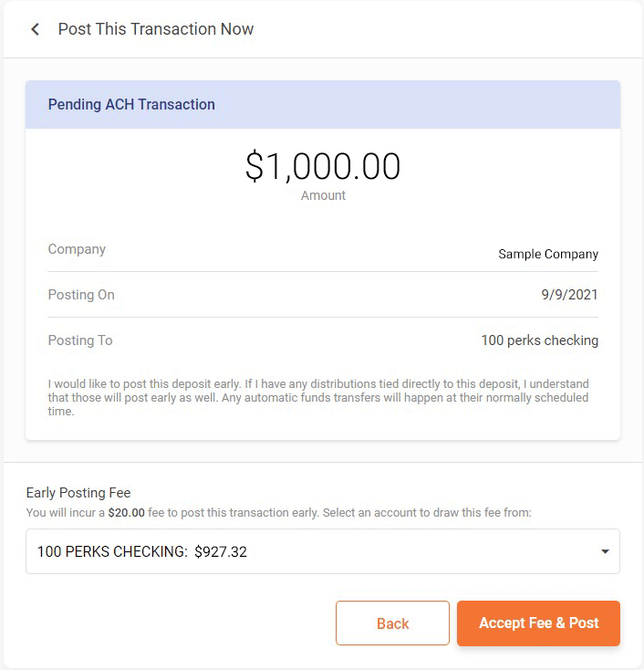
Task: Click the back arrow icon in header
Action: (x=36, y=29)
